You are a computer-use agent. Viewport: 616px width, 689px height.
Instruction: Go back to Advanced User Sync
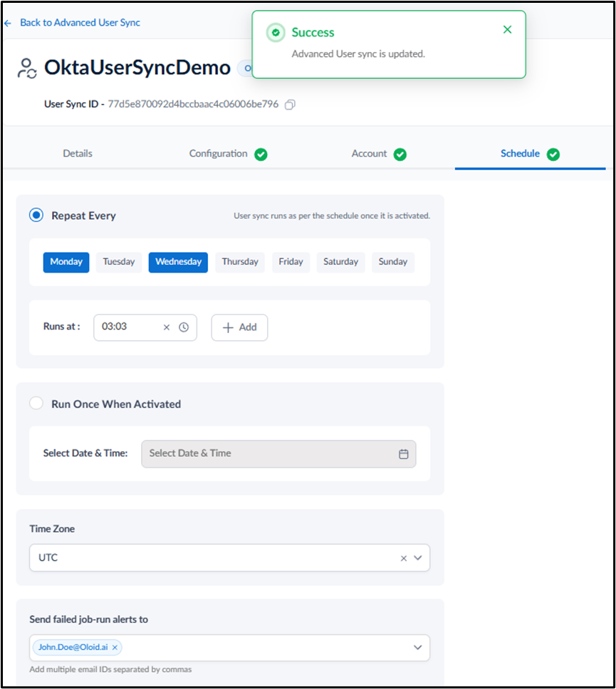[80, 23]
